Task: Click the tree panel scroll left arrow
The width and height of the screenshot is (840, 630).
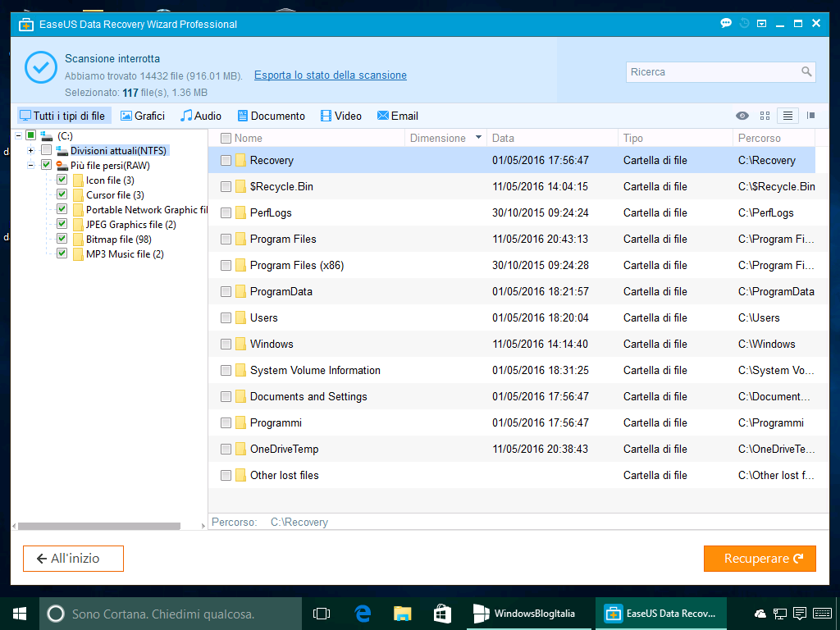Action: pos(15,526)
